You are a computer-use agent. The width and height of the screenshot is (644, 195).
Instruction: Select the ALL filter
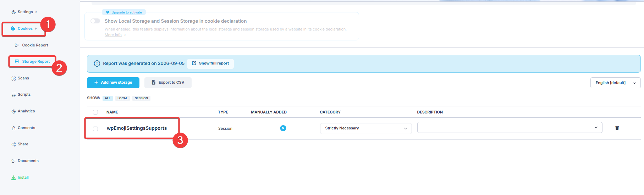click(x=108, y=98)
